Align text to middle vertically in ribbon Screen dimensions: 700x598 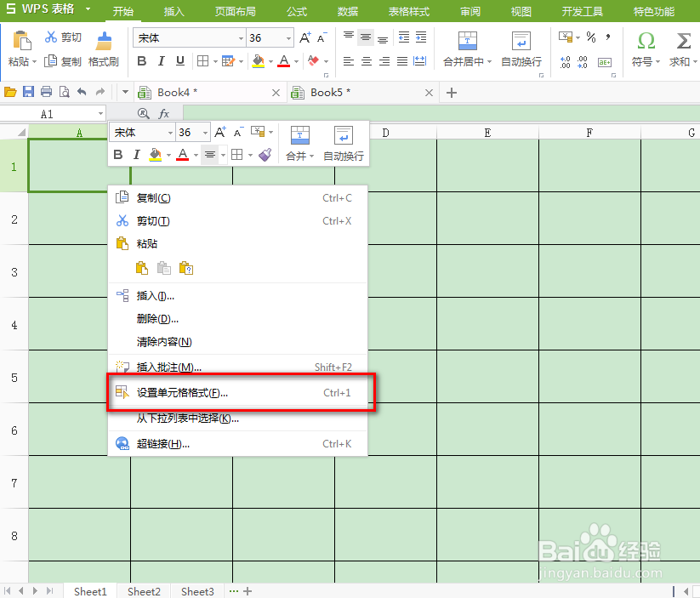[366, 37]
